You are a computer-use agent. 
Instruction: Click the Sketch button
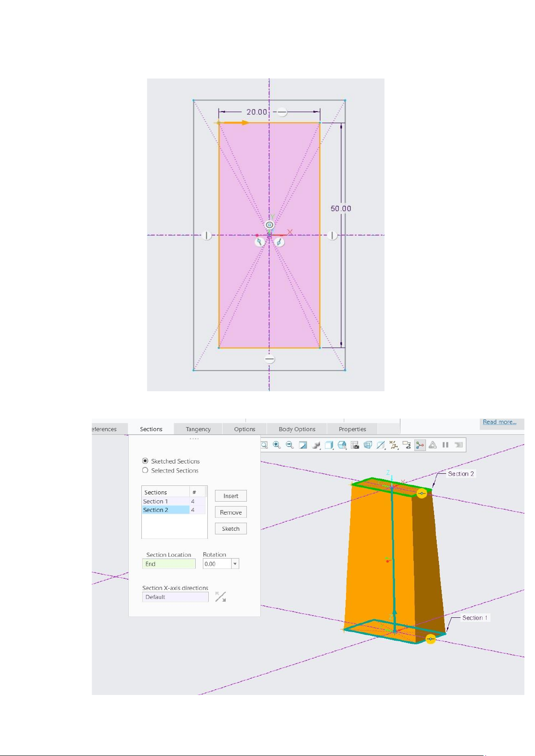coord(231,529)
